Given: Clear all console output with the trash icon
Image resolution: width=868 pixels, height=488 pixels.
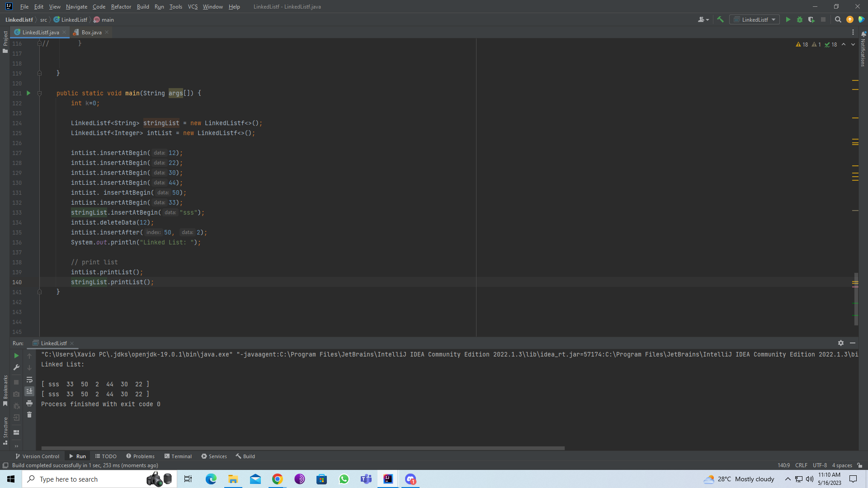Looking at the screenshot, I should [x=29, y=415].
